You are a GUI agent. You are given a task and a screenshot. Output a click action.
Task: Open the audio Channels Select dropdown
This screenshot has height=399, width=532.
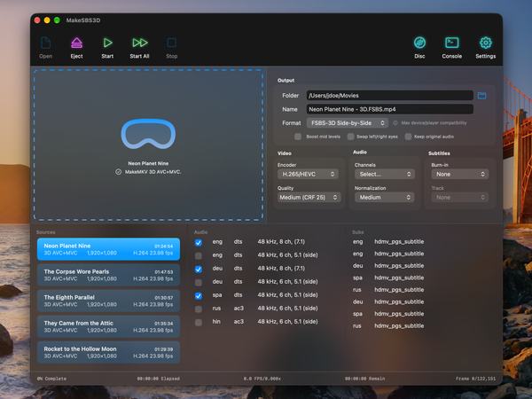point(385,174)
